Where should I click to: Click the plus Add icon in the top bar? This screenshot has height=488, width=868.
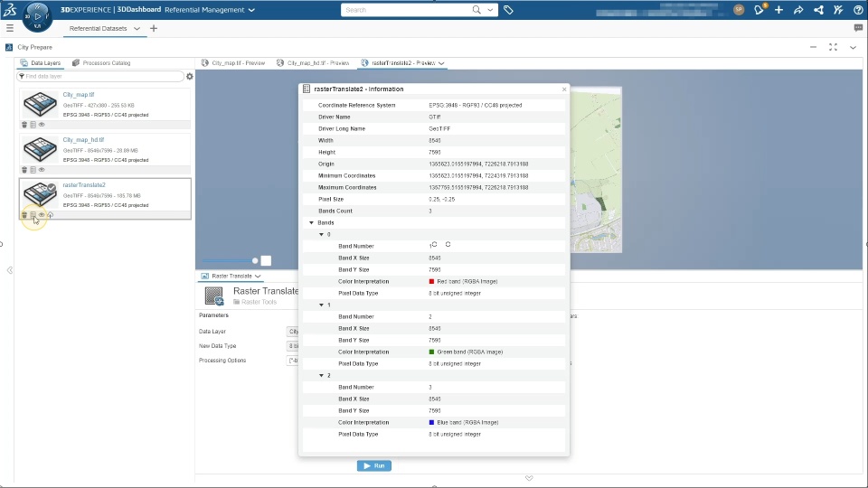pos(778,9)
